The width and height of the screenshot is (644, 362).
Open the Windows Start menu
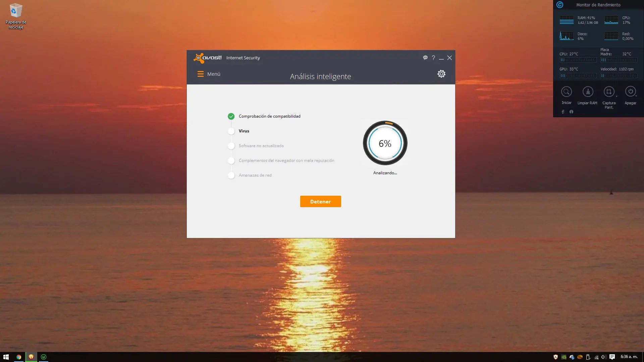(6, 357)
